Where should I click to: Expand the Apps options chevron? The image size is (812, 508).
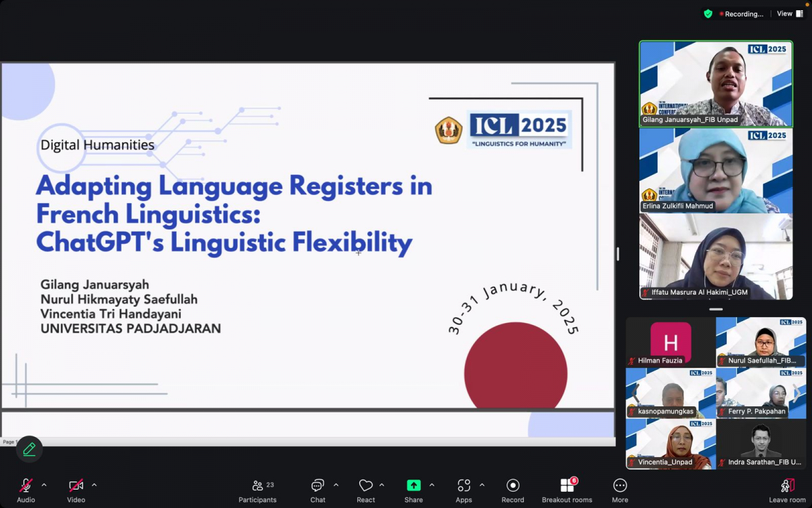click(x=482, y=485)
